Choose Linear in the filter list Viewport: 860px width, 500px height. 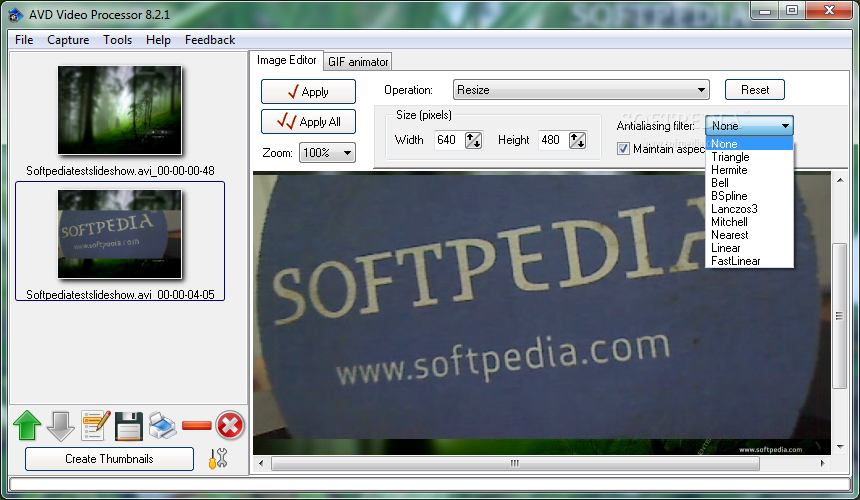click(749, 248)
